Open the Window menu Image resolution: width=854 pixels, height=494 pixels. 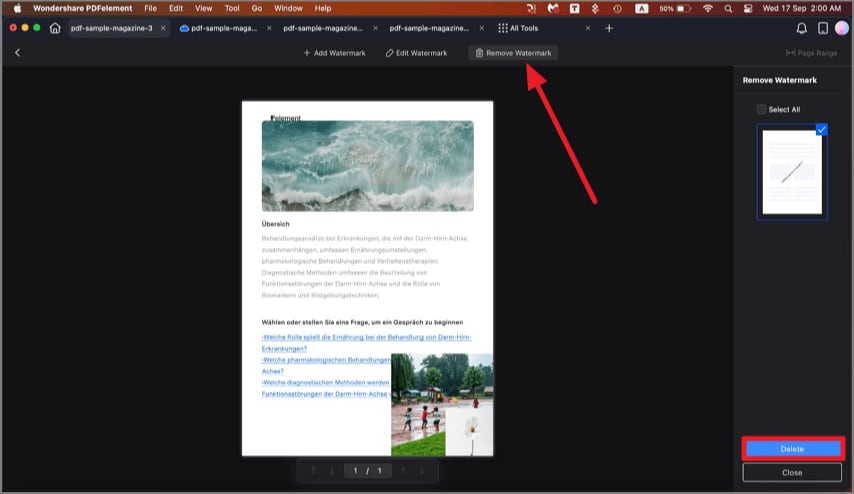(288, 8)
